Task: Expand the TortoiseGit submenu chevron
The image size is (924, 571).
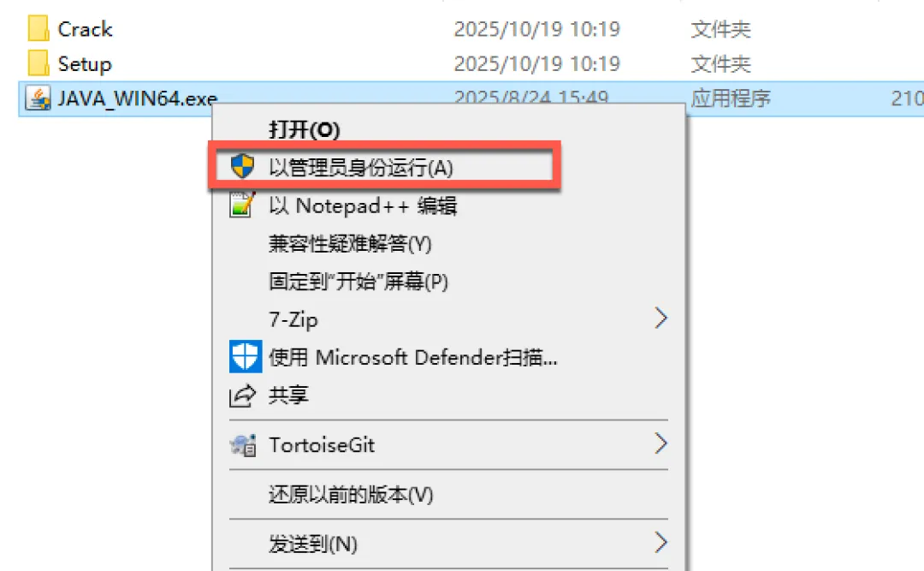Action: [660, 443]
